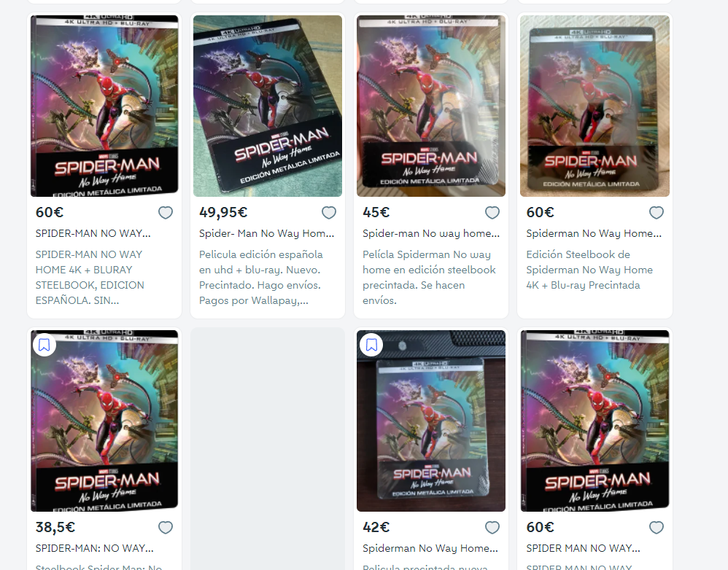Image resolution: width=728 pixels, height=570 pixels.
Task: Open the 49,95€ tilted steelbook photo
Action: pos(268,106)
